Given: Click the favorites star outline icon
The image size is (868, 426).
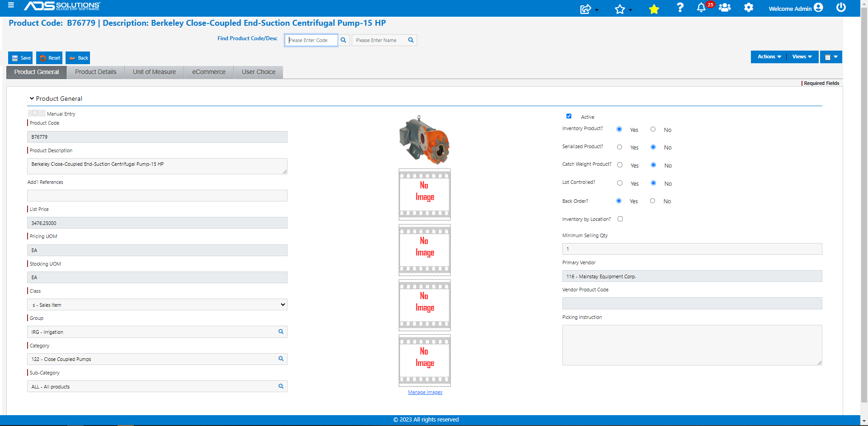Looking at the screenshot, I should pos(620,8).
